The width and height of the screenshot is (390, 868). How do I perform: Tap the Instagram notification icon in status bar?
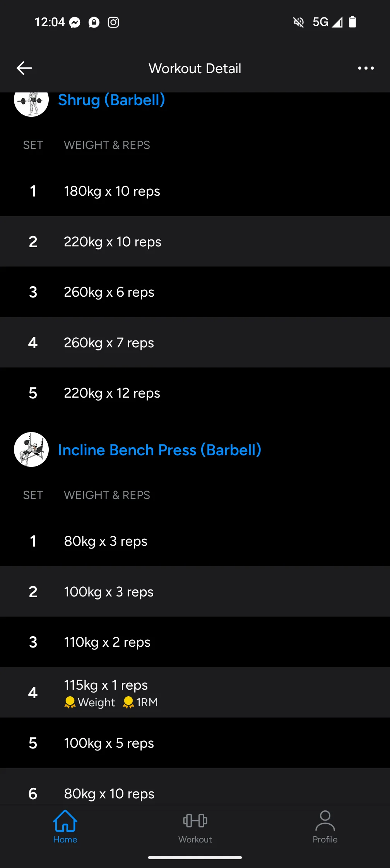click(113, 22)
